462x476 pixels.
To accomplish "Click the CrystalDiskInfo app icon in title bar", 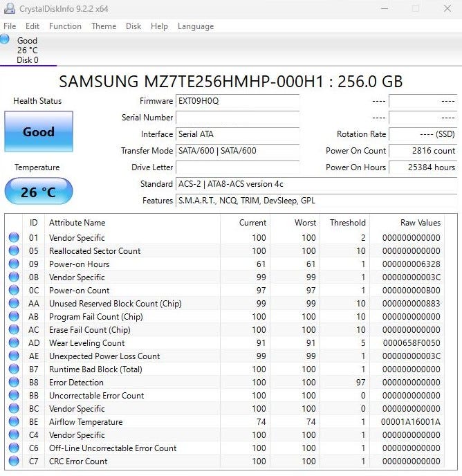I will (8, 8).
